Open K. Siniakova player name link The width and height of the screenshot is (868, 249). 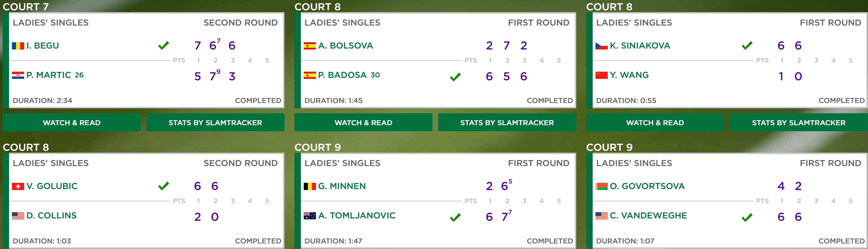coord(640,46)
